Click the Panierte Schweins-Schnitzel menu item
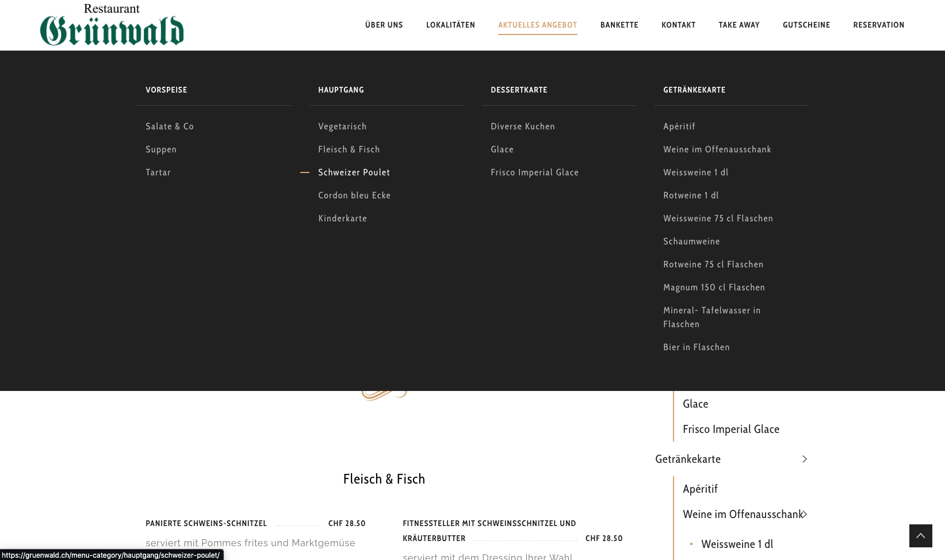This screenshot has width=945, height=560. 206,523
